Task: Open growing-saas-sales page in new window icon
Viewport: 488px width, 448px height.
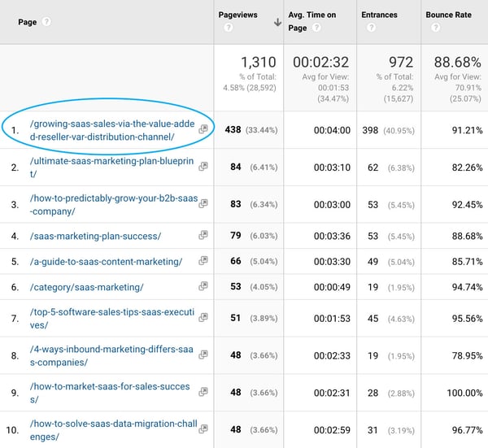Action: [x=203, y=129]
